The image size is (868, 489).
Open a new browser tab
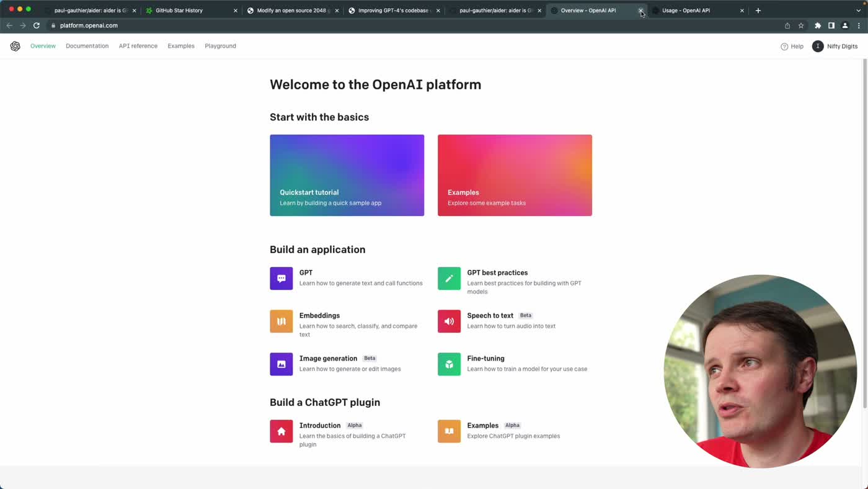758,11
